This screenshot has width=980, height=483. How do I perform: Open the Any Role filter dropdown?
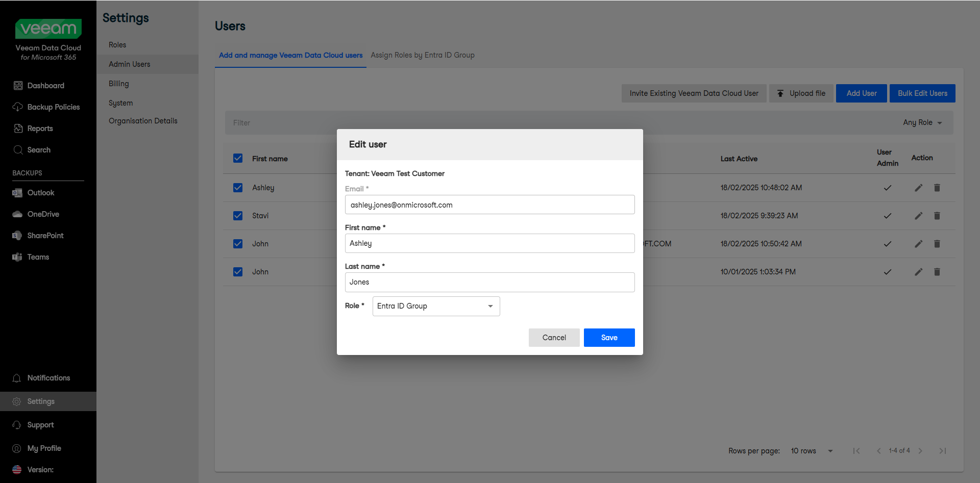click(x=922, y=122)
